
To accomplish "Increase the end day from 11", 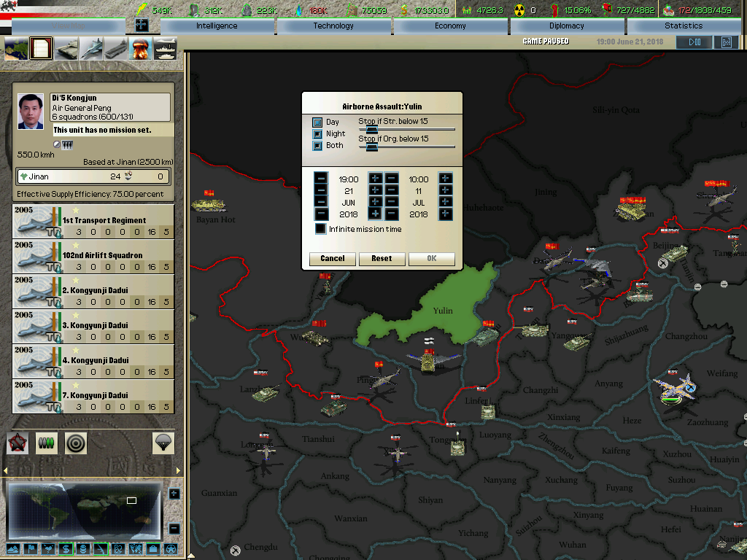I will [445, 190].
